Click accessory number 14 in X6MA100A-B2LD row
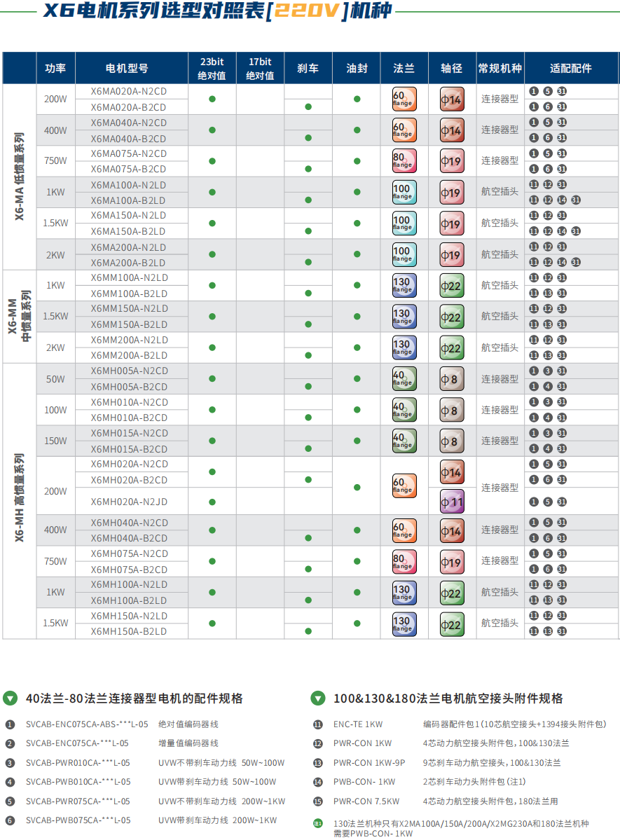 562,200
